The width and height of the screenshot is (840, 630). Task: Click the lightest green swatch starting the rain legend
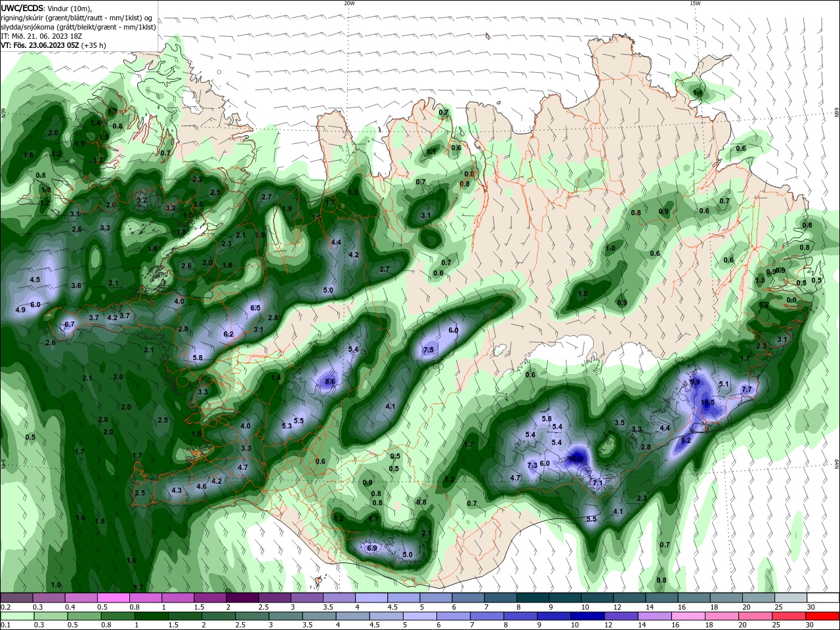(x=17, y=616)
